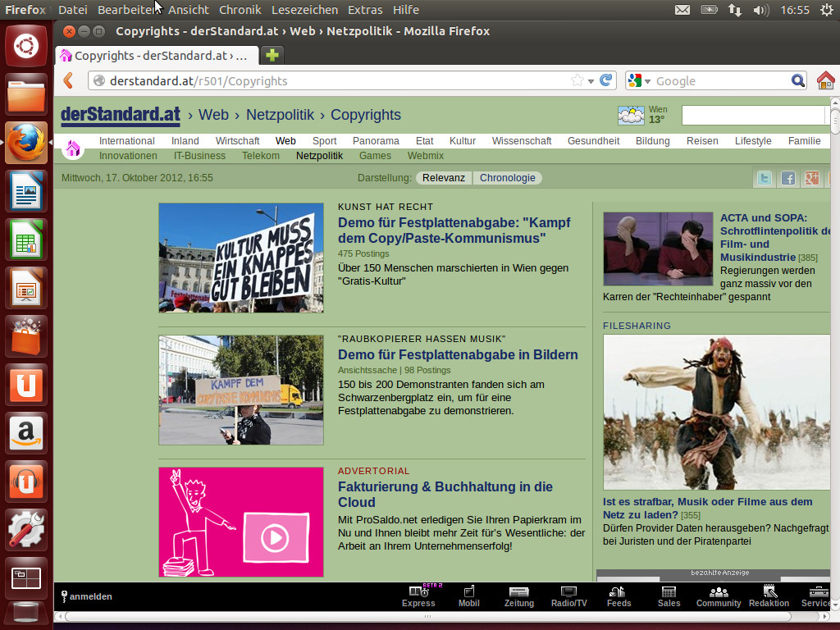
Task: Open Mobil in bottom toolbar
Action: tap(468, 596)
